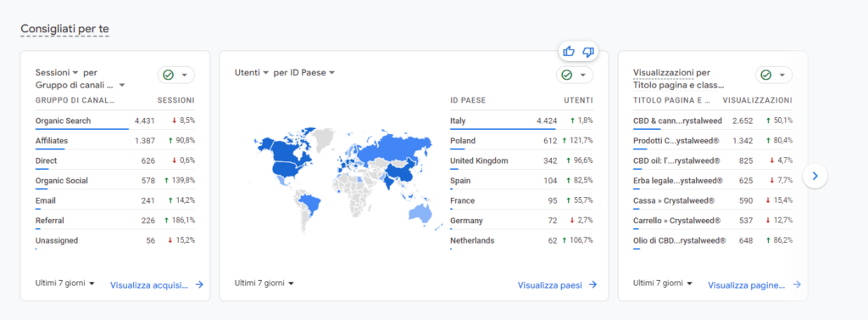The width and height of the screenshot is (868, 320).
Task: Select Referral channel row
Action: pyautogui.click(x=115, y=221)
